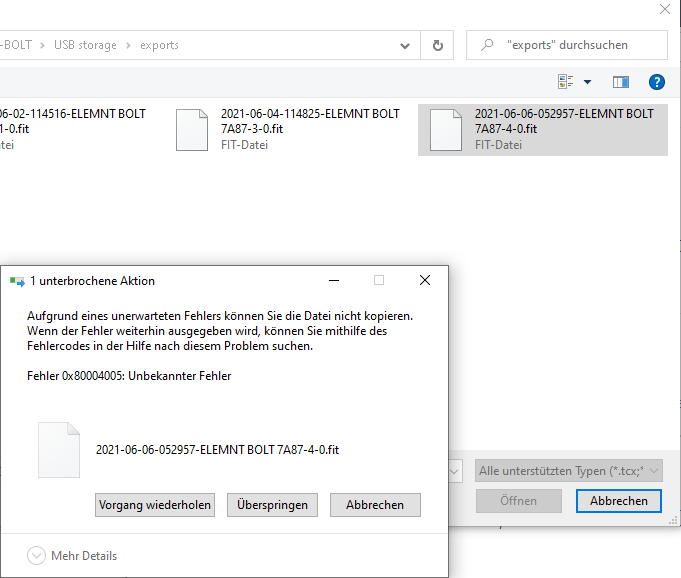Select 'exports' in the breadcrumb path
The width and height of the screenshot is (681, 578).
coord(159,45)
